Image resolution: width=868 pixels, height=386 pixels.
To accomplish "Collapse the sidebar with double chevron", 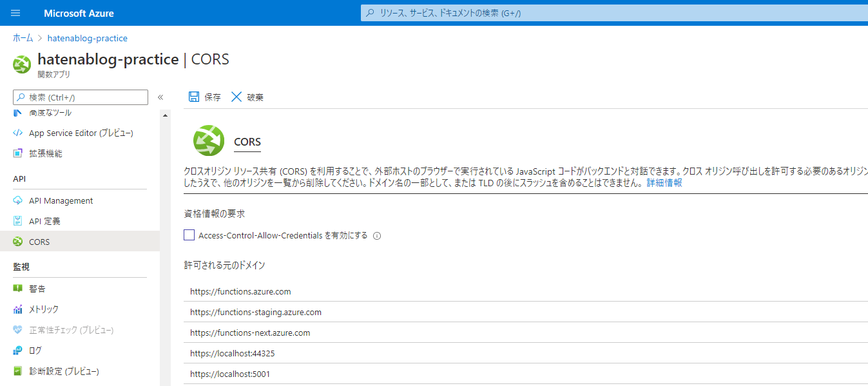I will (160, 97).
